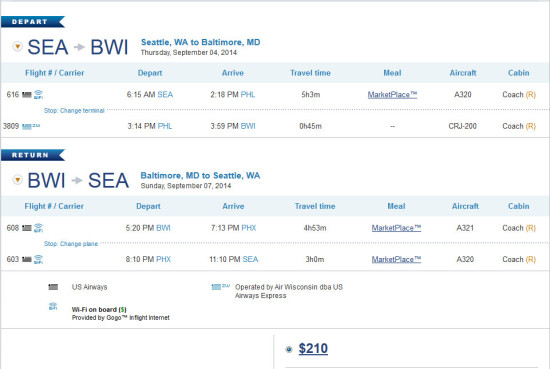Viewport: 550px width, 369px height.
Task: Click the $210 price link
Action: coord(313,349)
